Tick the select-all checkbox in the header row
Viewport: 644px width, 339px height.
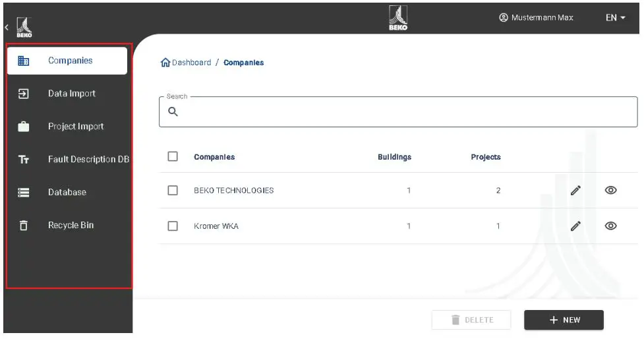point(173,156)
